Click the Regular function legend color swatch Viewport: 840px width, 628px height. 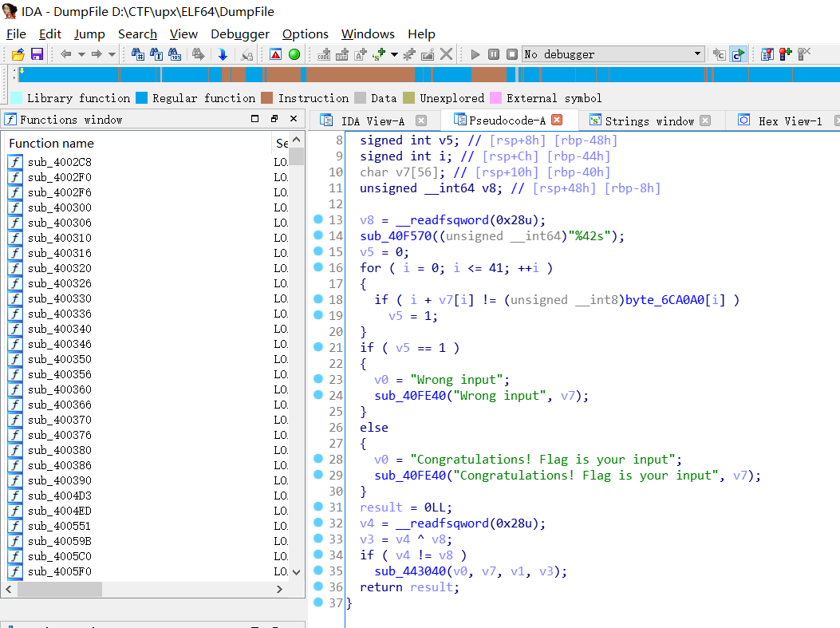coord(141,98)
